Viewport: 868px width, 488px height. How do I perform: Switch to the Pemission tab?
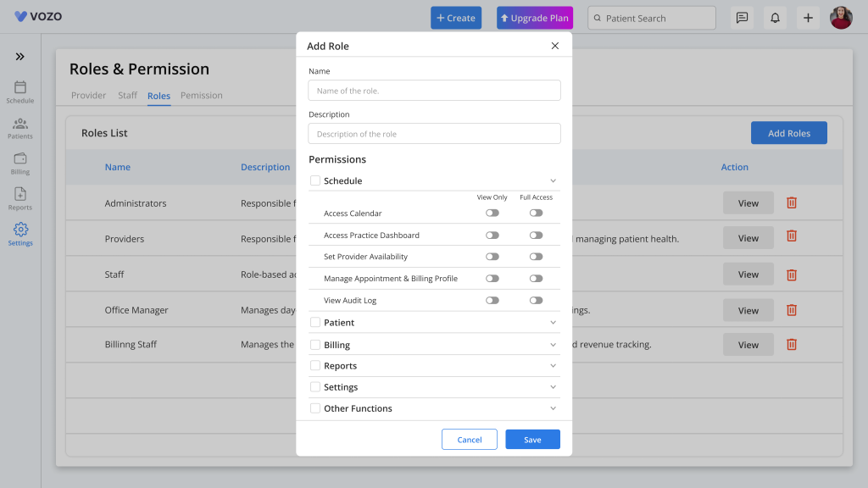click(202, 95)
